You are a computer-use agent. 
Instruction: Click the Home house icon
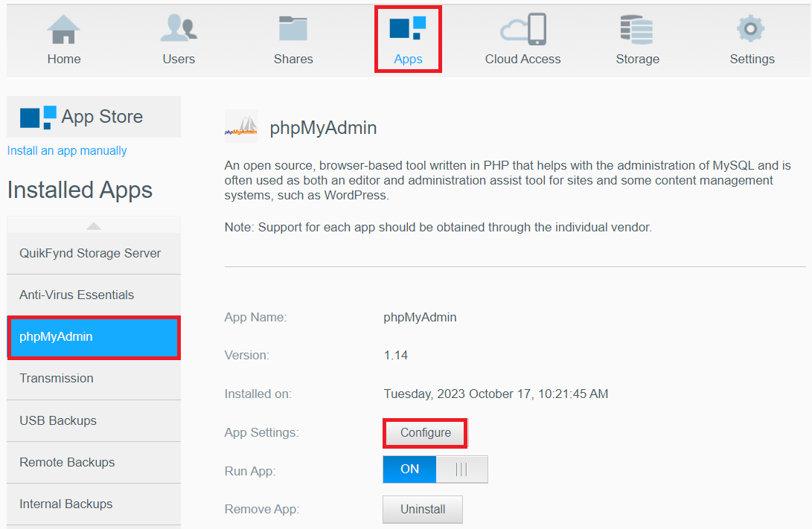[x=64, y=29]
